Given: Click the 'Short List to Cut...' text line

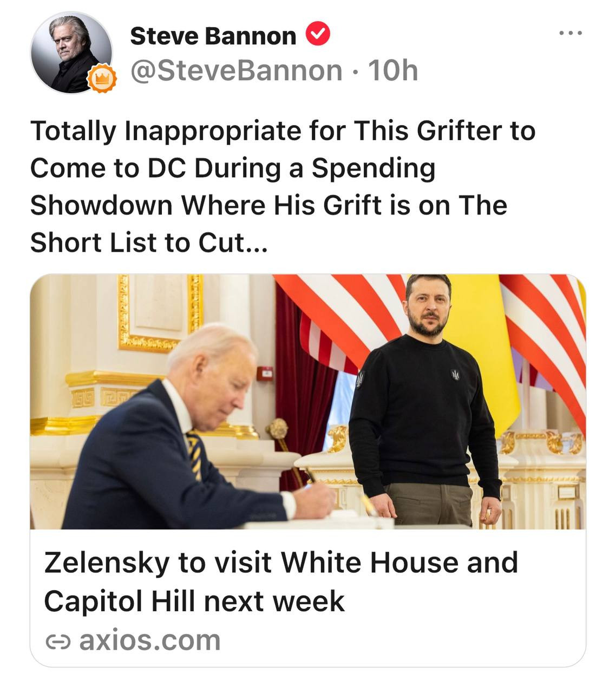Looking at the screenshot, I should [149, 243].
